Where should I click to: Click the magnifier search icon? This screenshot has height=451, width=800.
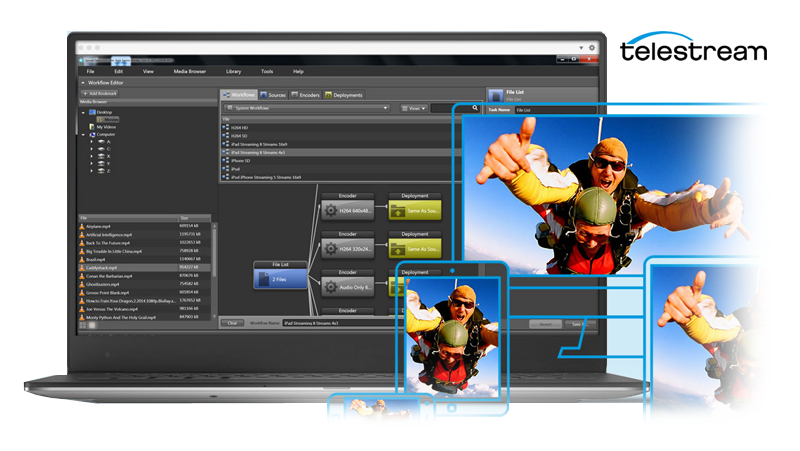(x=475, y=108)
